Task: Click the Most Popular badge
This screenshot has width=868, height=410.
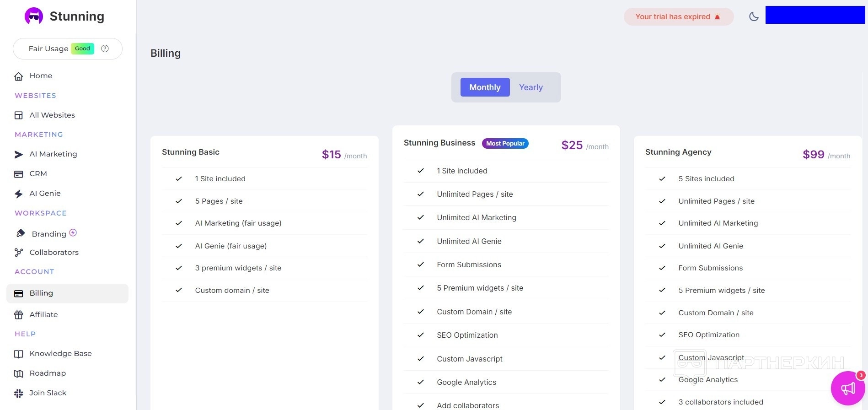Action: coord(505,144)
